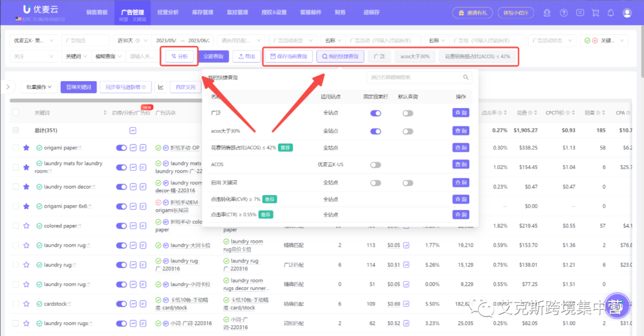Click the chart view icon in the batch toolbar
Screen dimensions: 644x336
[160, 87]
